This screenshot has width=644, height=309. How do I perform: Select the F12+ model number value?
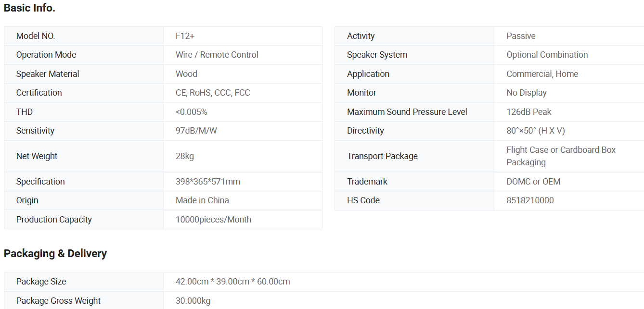pyautogui.click(x=185, y=36)
